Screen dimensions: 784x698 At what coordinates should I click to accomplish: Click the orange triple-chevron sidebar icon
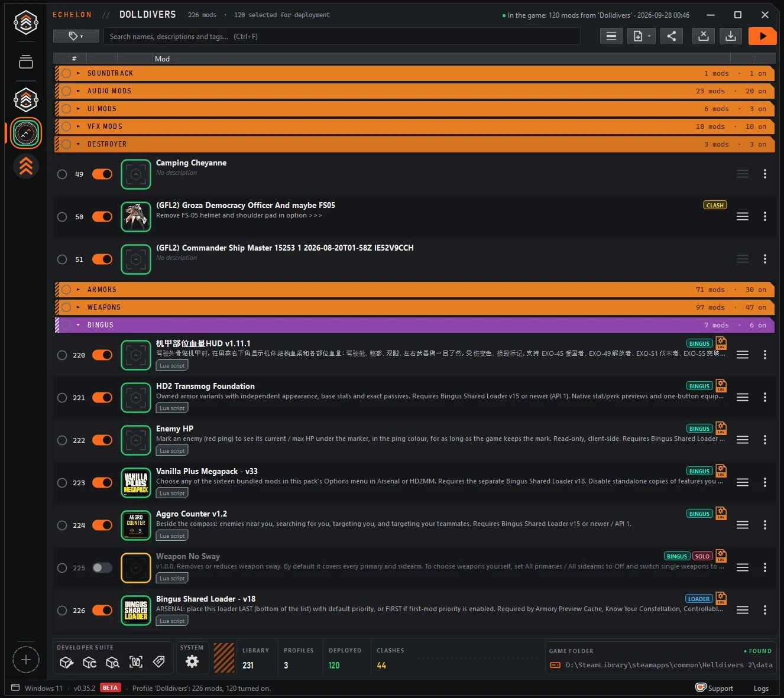pyautogui.click(x=26, y=166)
